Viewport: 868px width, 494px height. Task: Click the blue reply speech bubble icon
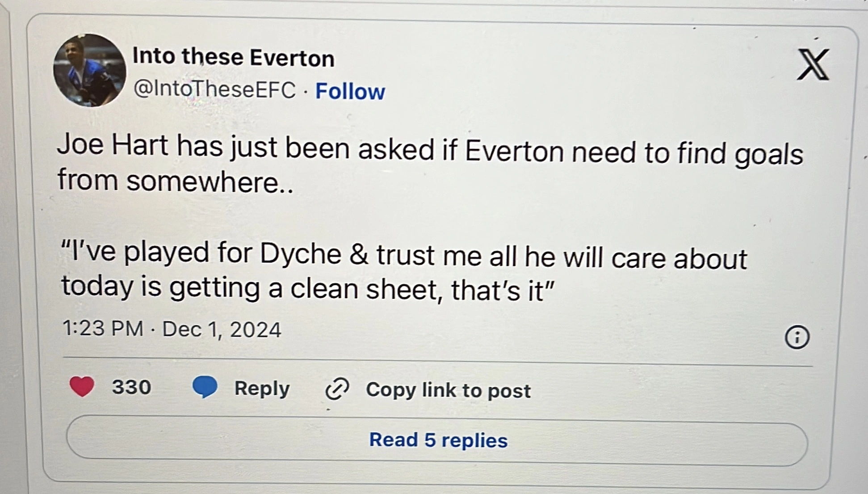coord(205,386)
